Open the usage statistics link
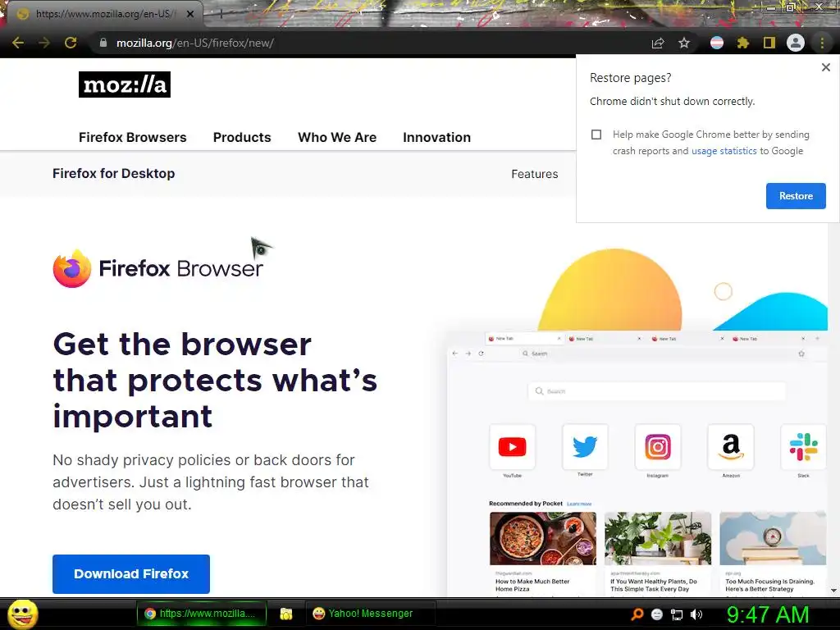840x630 pixels. [724, 151]
